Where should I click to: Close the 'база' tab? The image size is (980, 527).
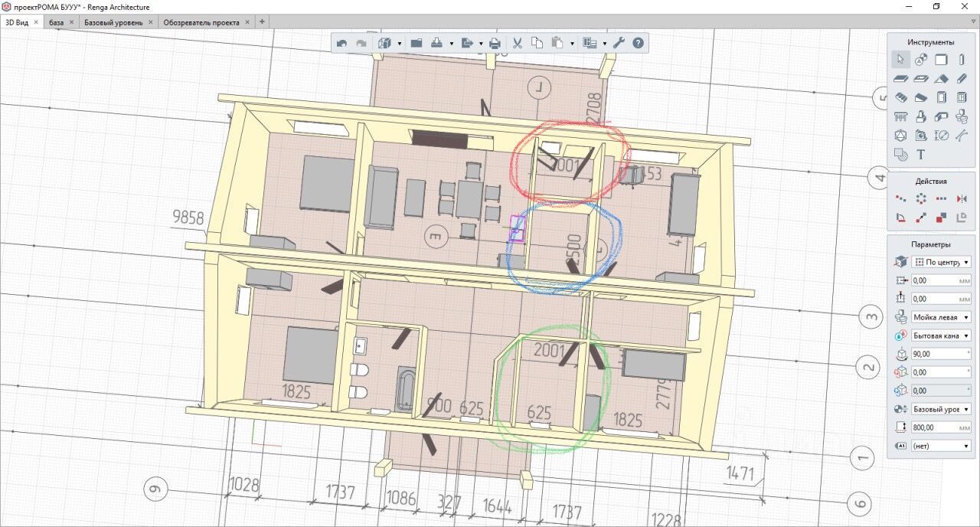coord(72,22)
